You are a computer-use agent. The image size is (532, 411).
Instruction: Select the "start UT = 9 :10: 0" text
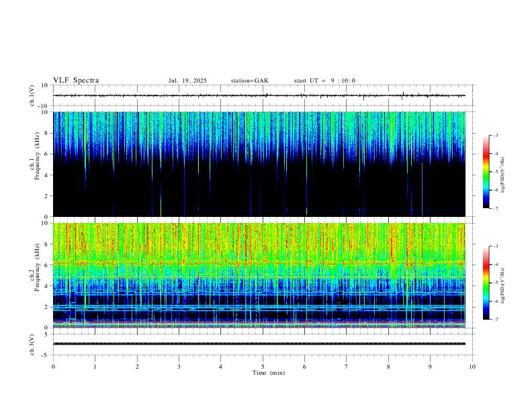click(324, 81)
